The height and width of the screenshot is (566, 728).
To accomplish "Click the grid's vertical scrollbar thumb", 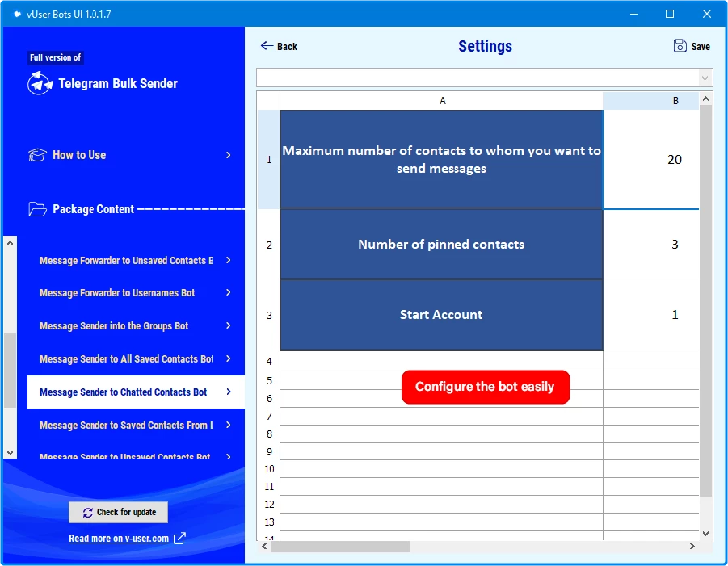I will pyautogui.click(x=705, y=300).
